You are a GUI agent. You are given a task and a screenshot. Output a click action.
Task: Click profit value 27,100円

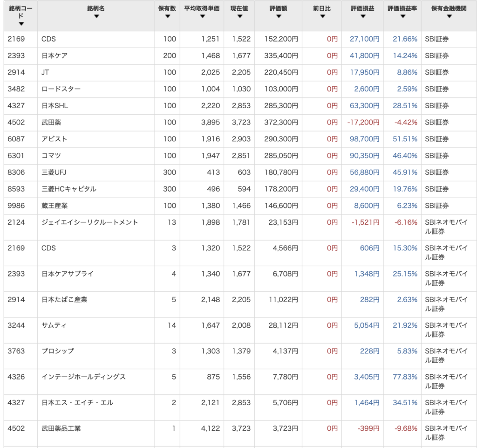point(364,39)
